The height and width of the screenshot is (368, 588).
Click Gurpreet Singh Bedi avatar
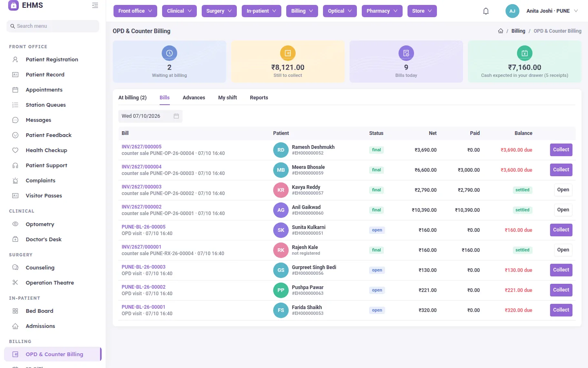[281, 270]
